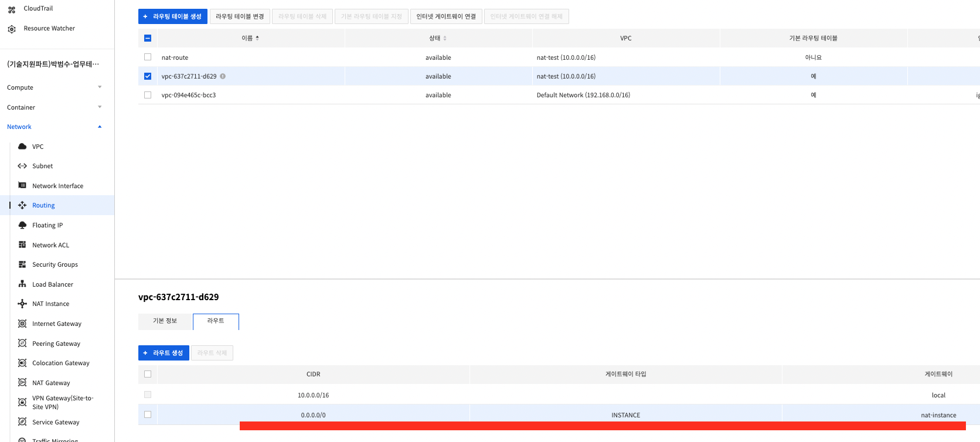Click the disabled 라우팅 테이블 삭제 button
This screenshot has height=442, width=980.
pyautogui.click(x=302, y=16)
